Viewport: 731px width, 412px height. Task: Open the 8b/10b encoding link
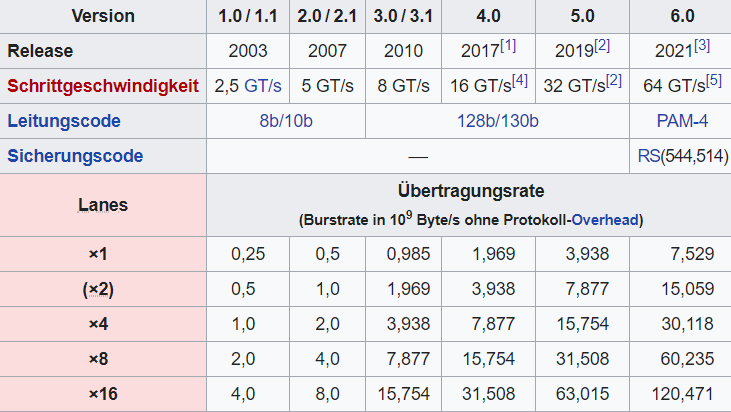tap(286, 121)
